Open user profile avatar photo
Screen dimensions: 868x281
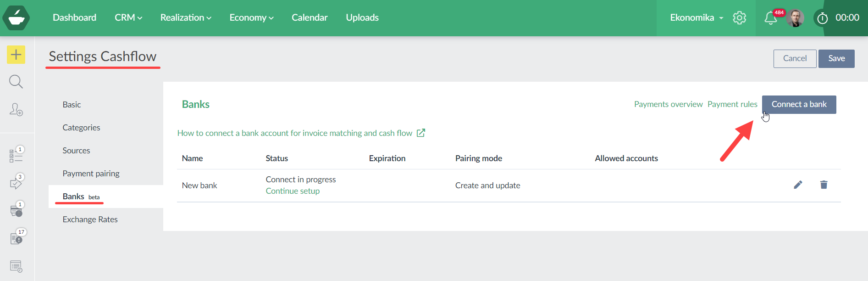click(x=796, y=18)
